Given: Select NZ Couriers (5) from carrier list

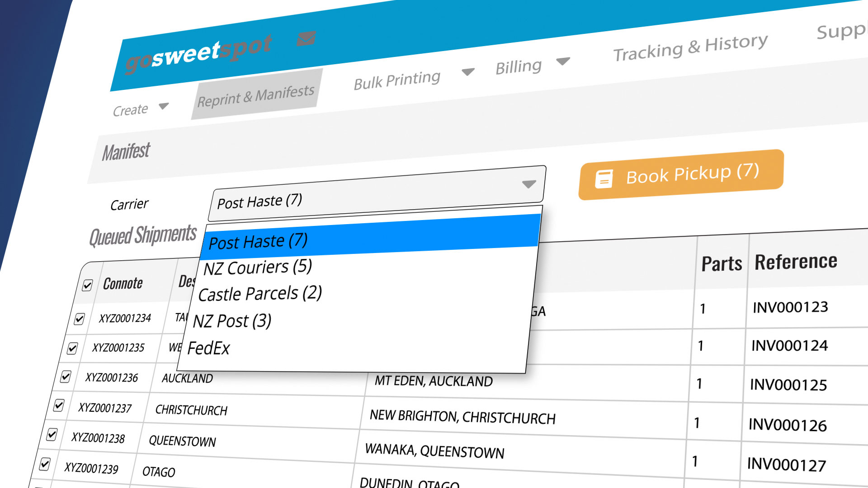Looking at the screenshot, I should [x=258, y=267].
